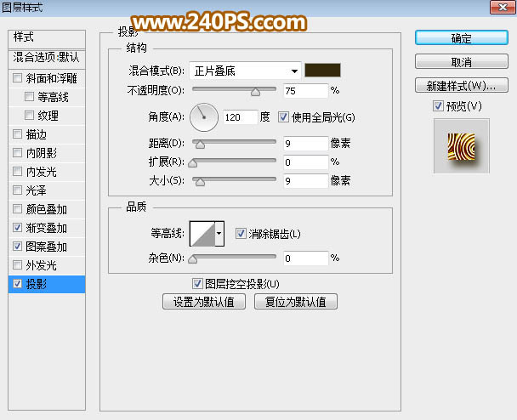
Task: Uncheck the 投影 style checkbox
Action: tap(17, 283)
